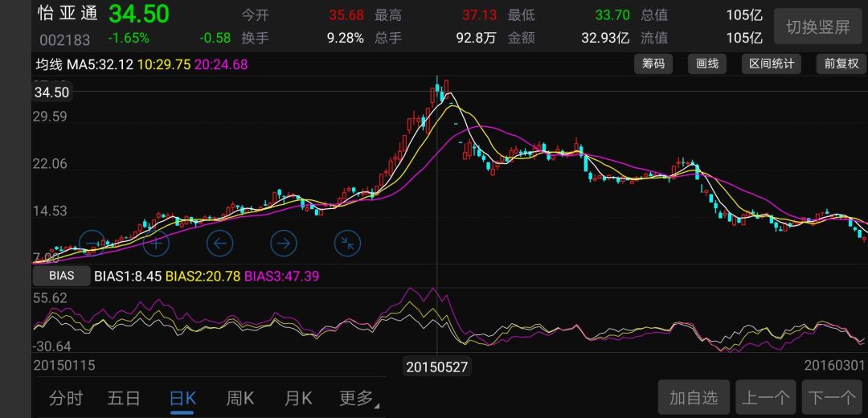Go to next stock with 下一个

tap(832, 398)
